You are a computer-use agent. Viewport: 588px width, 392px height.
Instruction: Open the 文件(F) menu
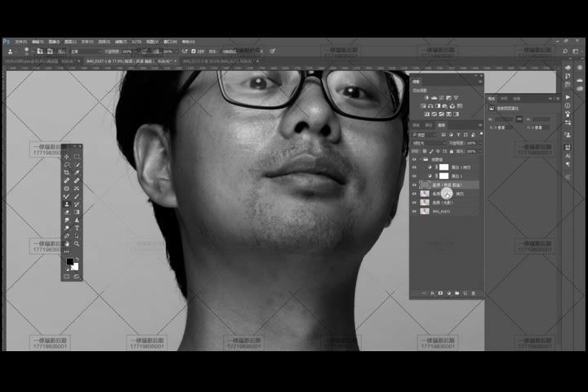(21, 42)
